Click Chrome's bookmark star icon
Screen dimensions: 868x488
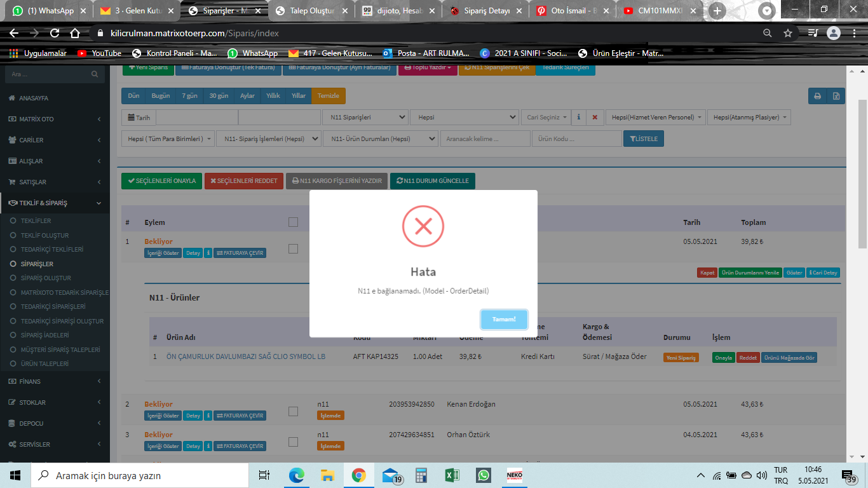[x=788, y=33]
